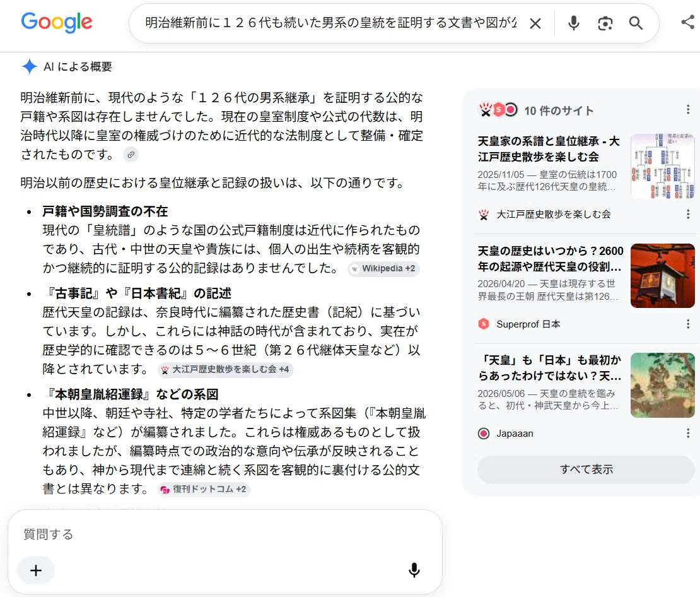This screenshot has height=597, width=700.
Task: Click the Superprof site favicon
Action: (x=484, y=324)
